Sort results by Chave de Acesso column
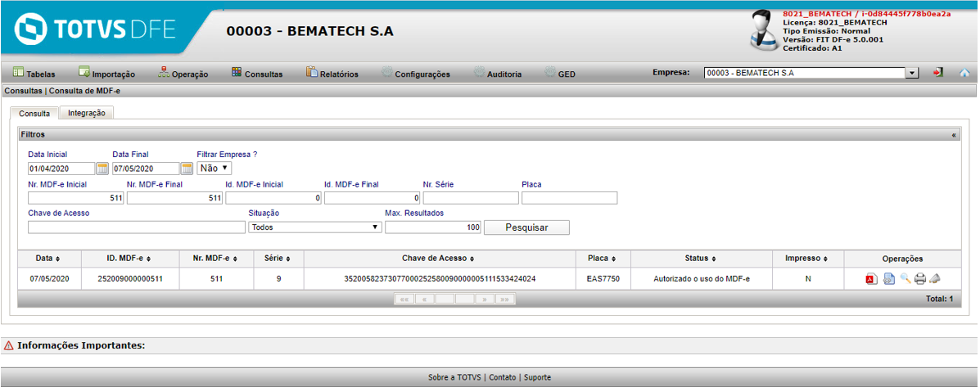The height and width of the screenshot is (387, 980). (440, 259)
